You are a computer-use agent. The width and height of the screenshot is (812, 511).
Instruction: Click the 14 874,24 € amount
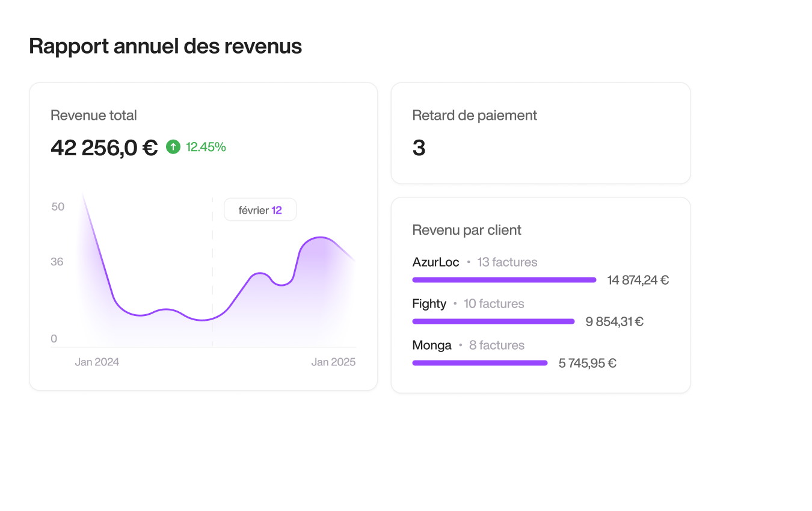pyautogui.click(x=638, y=280)
